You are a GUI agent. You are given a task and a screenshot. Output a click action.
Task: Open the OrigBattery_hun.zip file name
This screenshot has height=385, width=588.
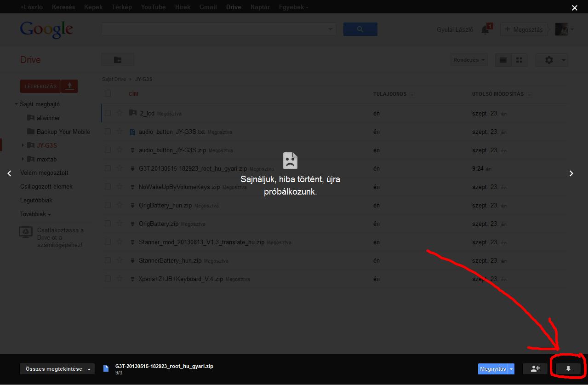pyautogui.click(x=165, y=205)
